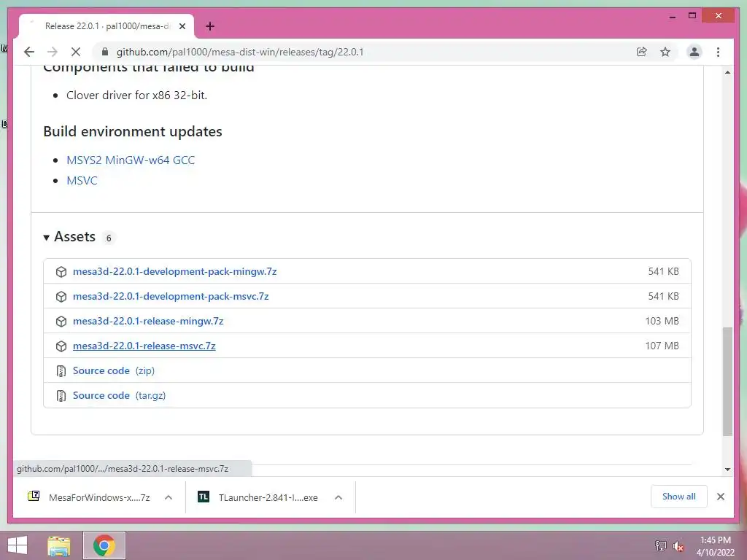The height and width of the screenshot is (560, 747).
Task: Open the MSYS2 MinGW-w64 GCC link
Action: click(x=131, y=160)
